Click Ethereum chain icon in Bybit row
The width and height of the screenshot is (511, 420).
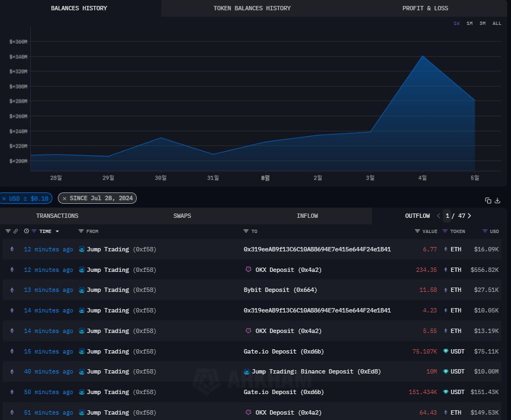tap(12, 290)
